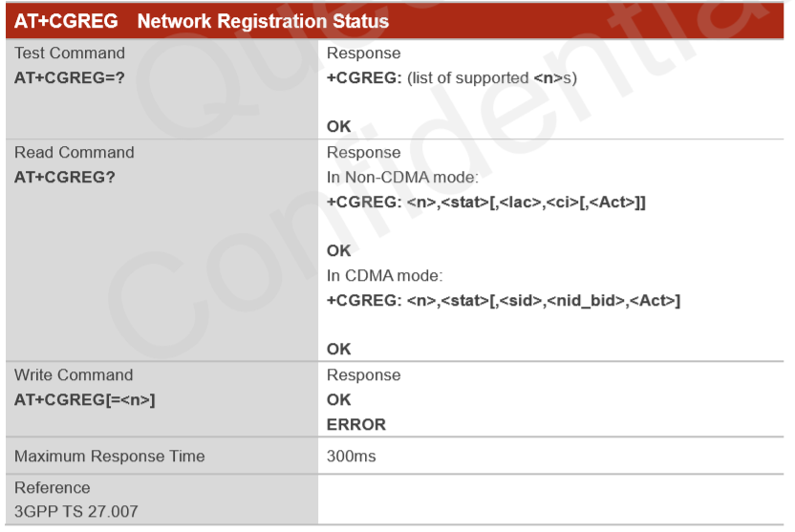Click the 300ms value
Screen dimensions: 795x532
[x=352, y=457]
